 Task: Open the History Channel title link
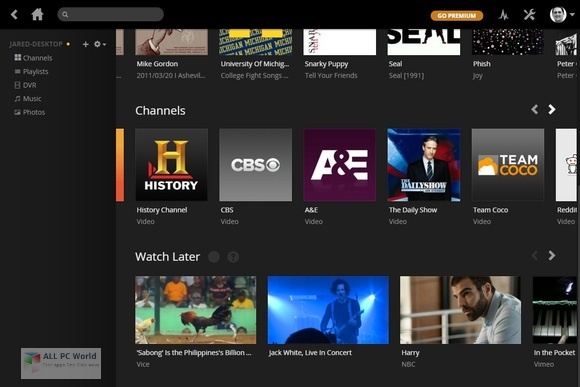pyautogui.click(x=162, y=210)
